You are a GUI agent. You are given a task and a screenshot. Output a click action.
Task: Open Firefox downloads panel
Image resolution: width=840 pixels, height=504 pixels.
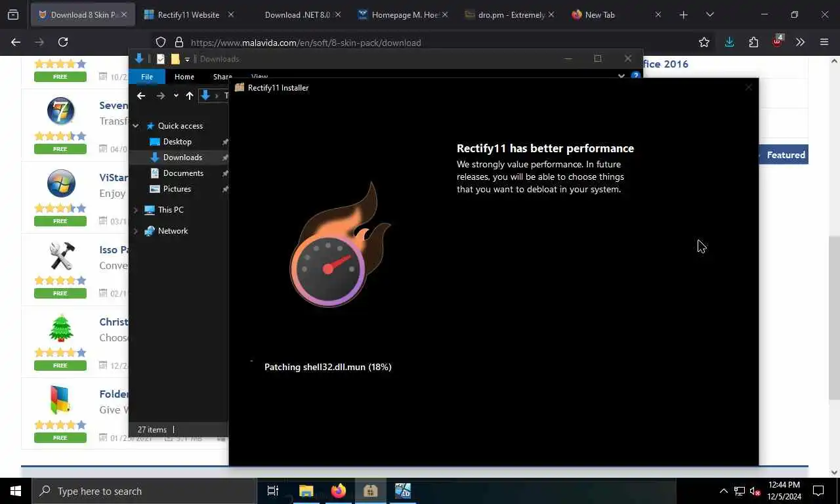[729, 42]
